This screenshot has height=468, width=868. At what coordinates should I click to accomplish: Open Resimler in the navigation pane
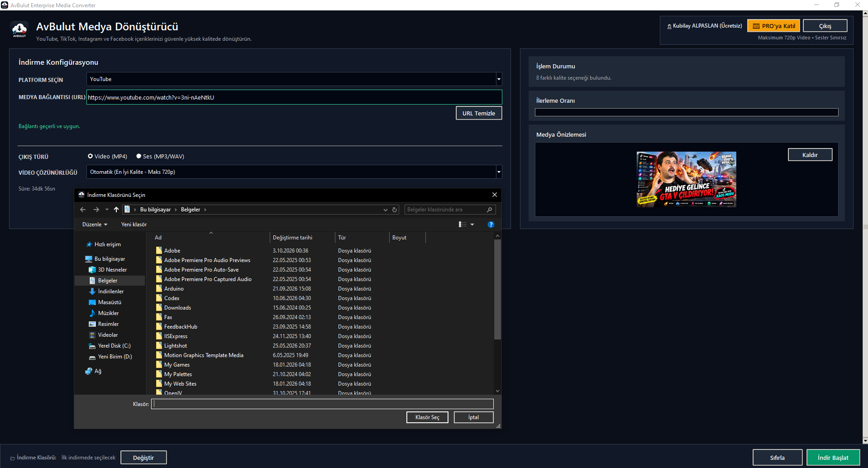pos(108,324)
